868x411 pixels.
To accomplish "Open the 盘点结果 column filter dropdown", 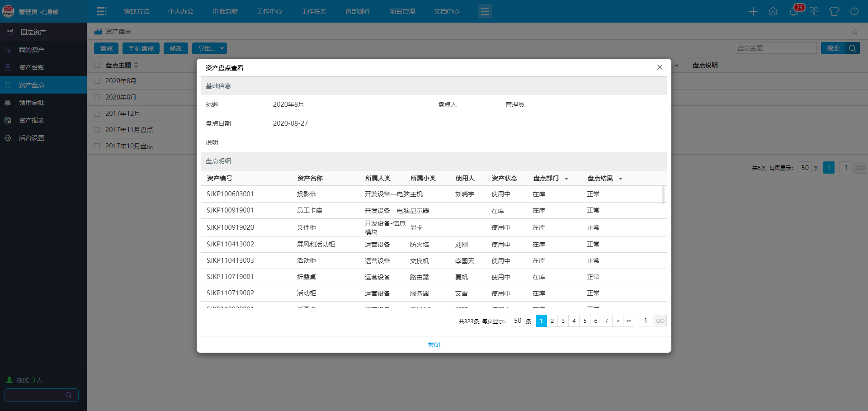I will (x=621, y=179).
